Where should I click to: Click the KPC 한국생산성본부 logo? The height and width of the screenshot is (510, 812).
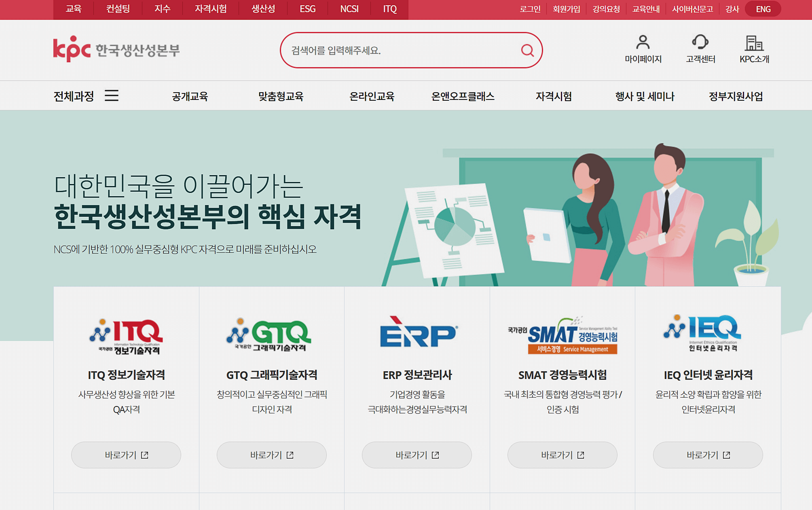tap(117, 50)
